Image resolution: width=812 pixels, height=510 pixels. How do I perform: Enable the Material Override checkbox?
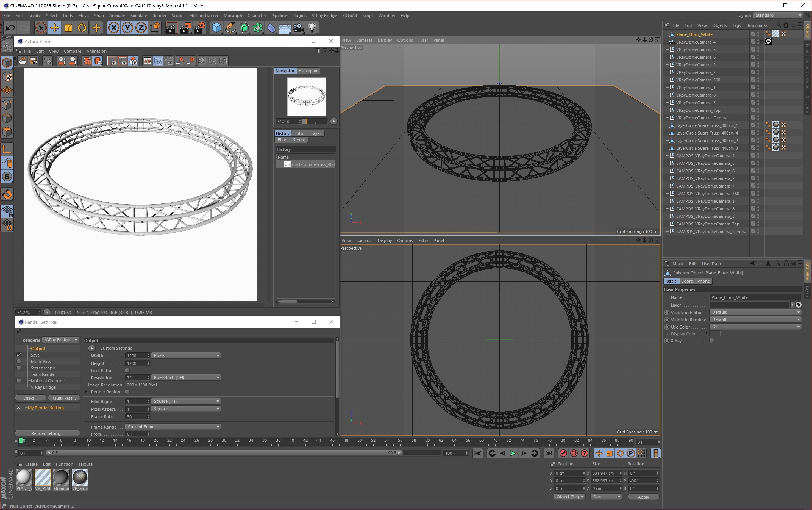coord(19,380)
